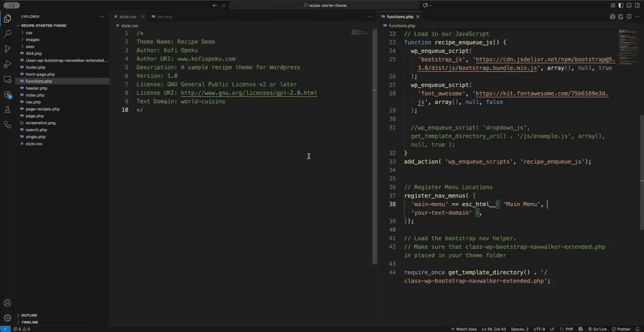Open the Run and Debug view
The width and height of the screenshot is (644, 332).
8,64
